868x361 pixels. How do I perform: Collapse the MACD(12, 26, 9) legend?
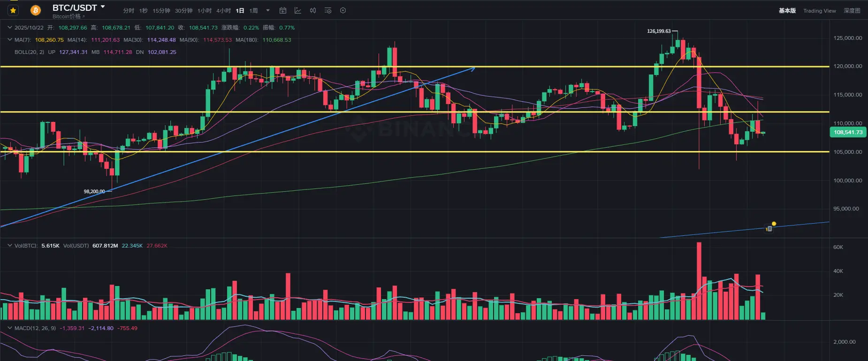(9, 328)
